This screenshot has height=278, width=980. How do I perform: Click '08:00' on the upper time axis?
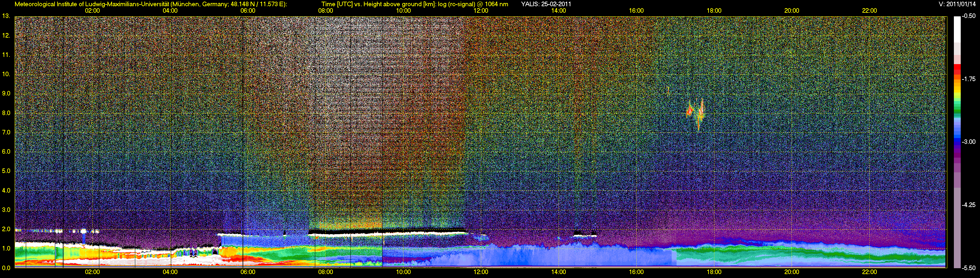326,11
